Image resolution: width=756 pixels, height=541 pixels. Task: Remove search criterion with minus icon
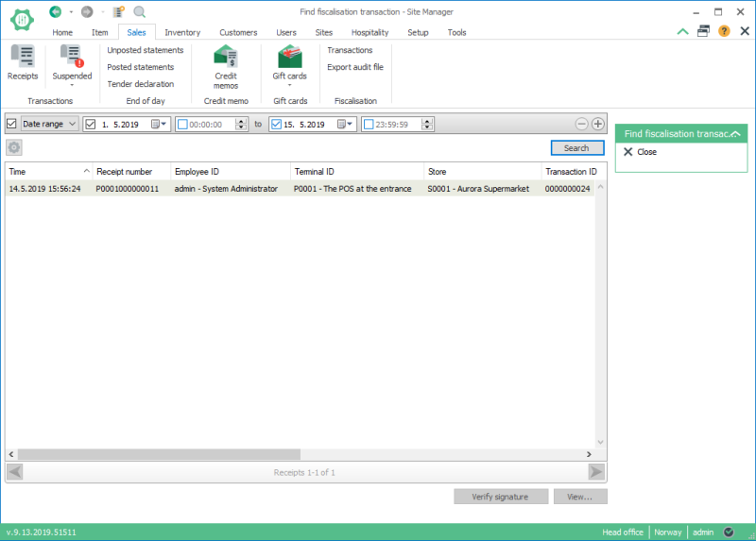582,124
